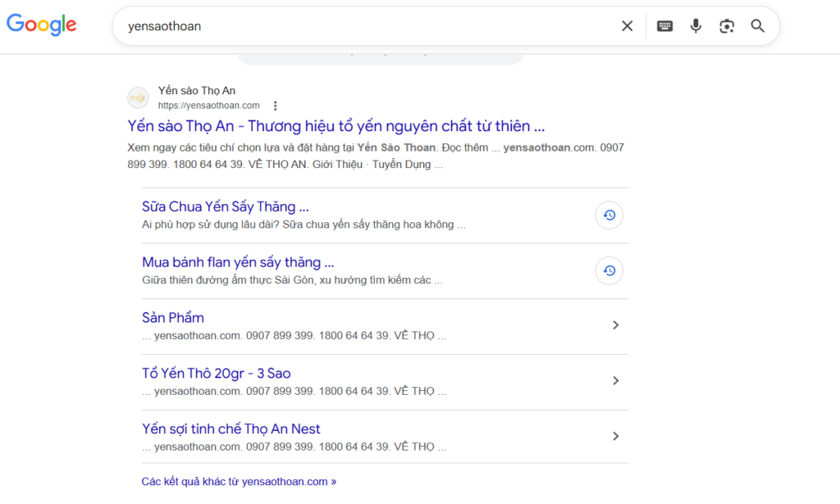Open the Mua bánh flan yến link
This screenshot has width=840, height=504.
pos(235,261)
